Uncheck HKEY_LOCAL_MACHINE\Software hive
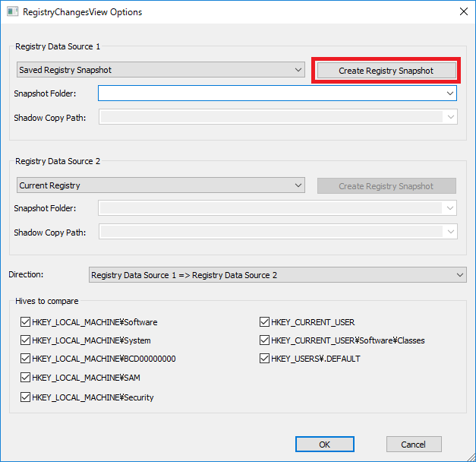The image size is (476, 462). coord(25,322)
